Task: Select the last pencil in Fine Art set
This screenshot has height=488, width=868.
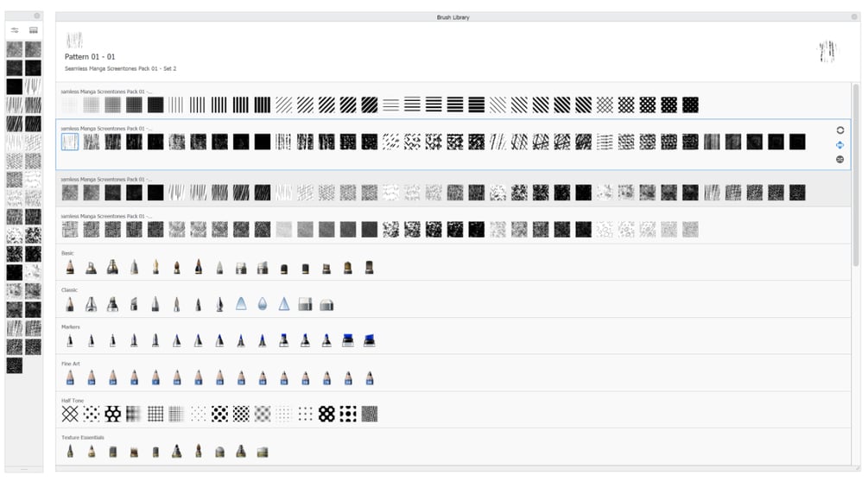Action: click(x=370, y=377)
